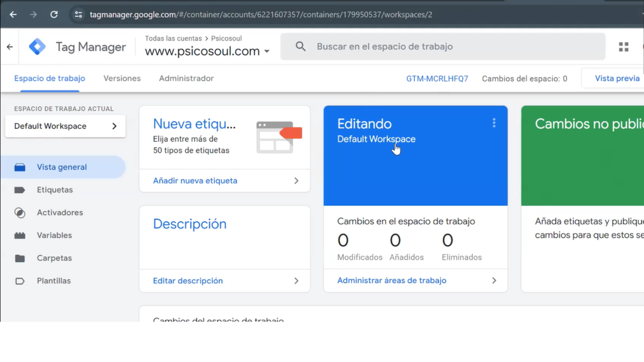Click the new tag illustration graphic

(279, 137)
